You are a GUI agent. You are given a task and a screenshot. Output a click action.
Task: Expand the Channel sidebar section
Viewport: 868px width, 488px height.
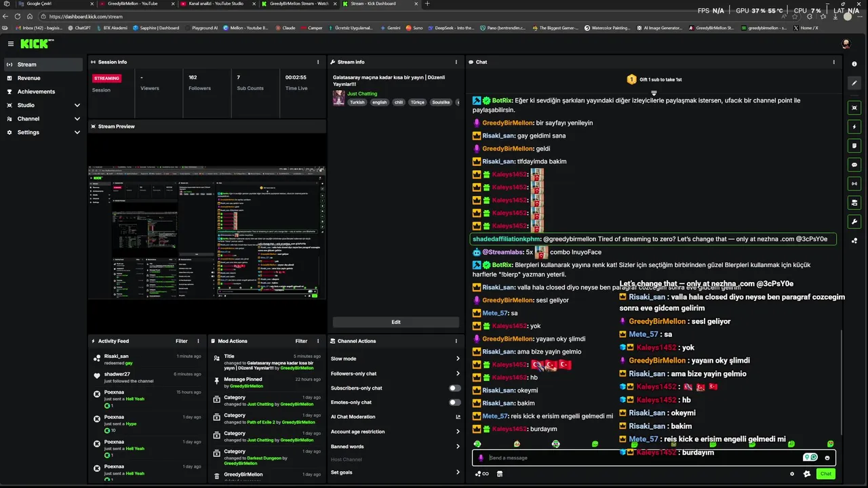[43, 119]
